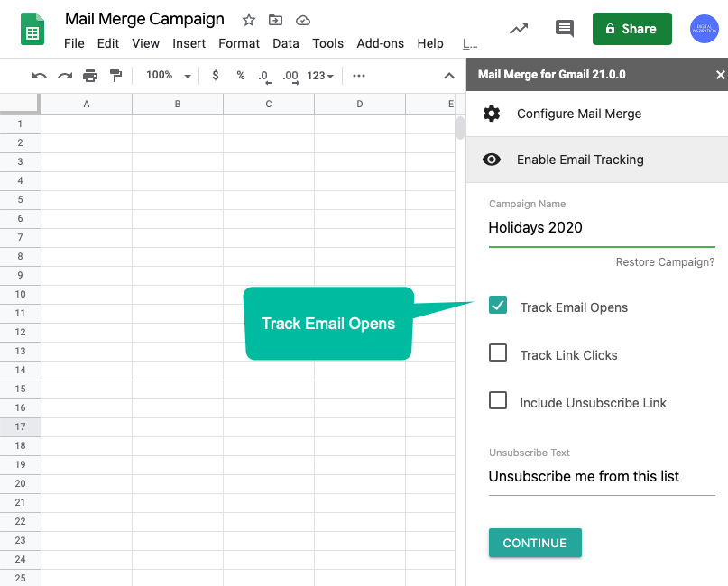
Task: Click the Campaign Name input field
Action: (602, 228)
